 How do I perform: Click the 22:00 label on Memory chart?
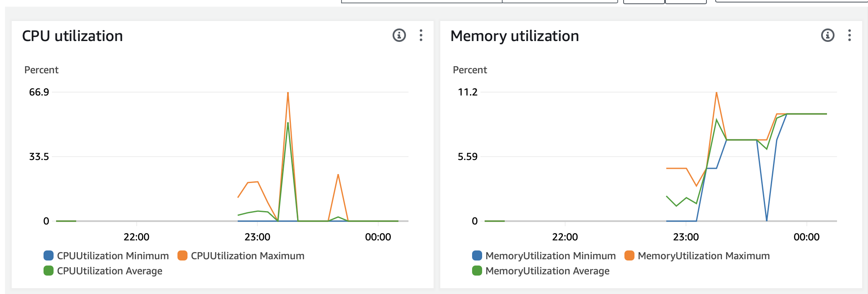[565, 237]
